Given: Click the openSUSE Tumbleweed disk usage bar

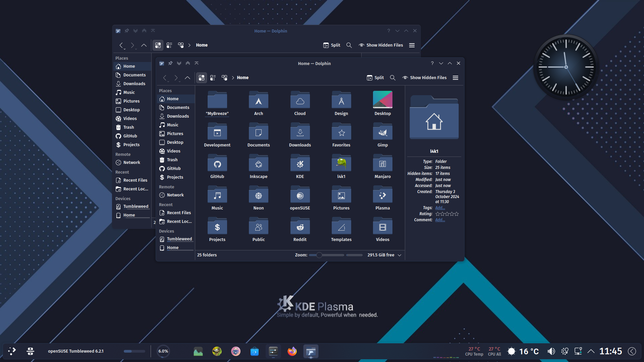Looking at the screenshot, I should tap(134, 351).
